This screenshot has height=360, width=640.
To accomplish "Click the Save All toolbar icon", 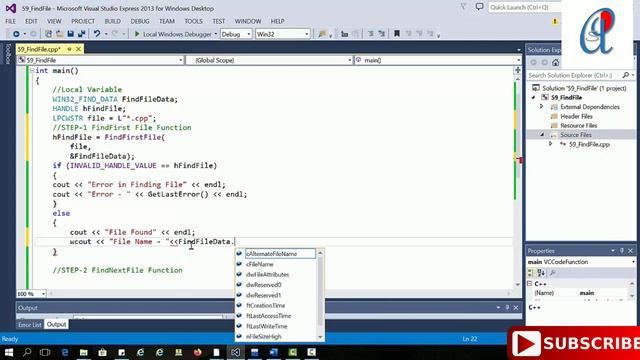I will 82,34.
